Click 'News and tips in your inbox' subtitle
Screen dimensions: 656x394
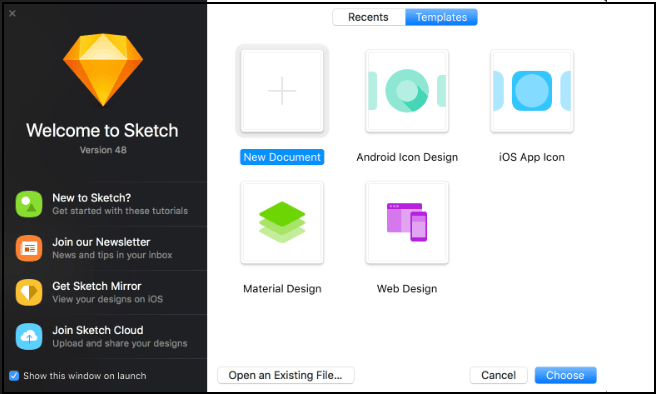112,255
